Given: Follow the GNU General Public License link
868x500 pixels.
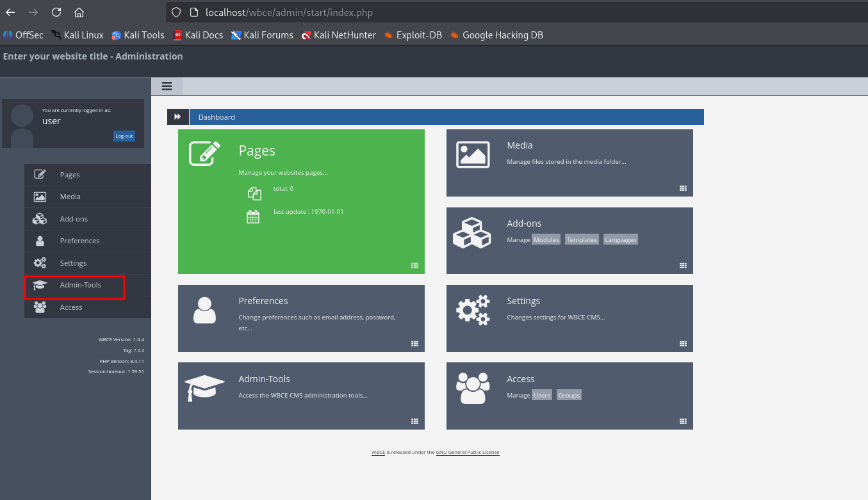Looking at the screenshot, I should pyautogui.click(x=468, y=453).
